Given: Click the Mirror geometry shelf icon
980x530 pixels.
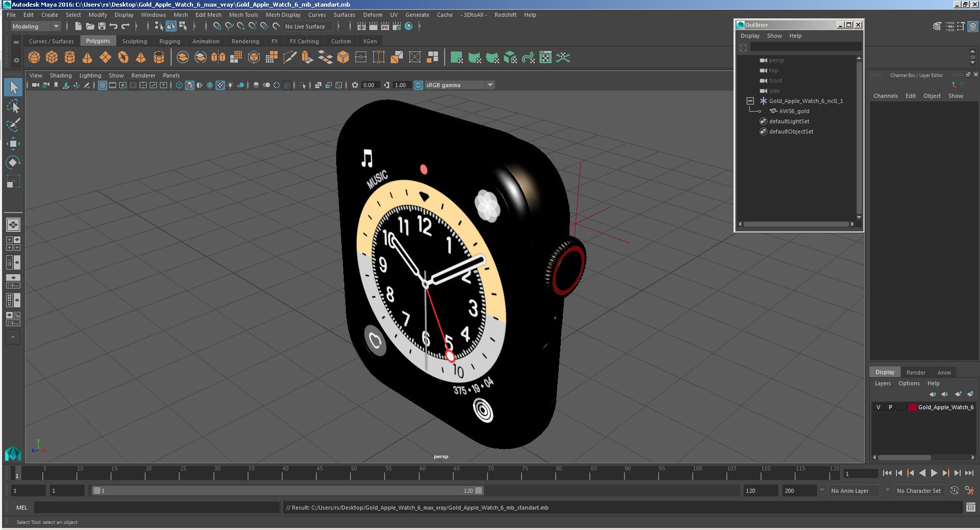Looking at the screenshot, I should coord(219,58).
